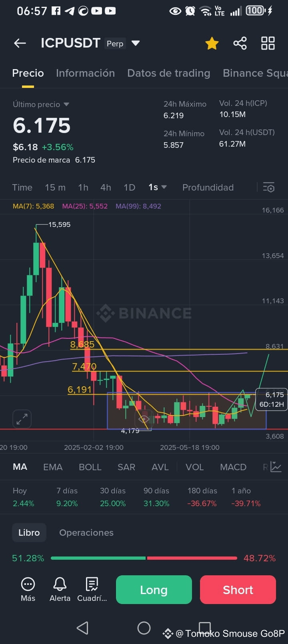Viewport: 288px width, 644px height.
Task: Tap the 1 año -39.71% cell
Action: coord(246,497)
